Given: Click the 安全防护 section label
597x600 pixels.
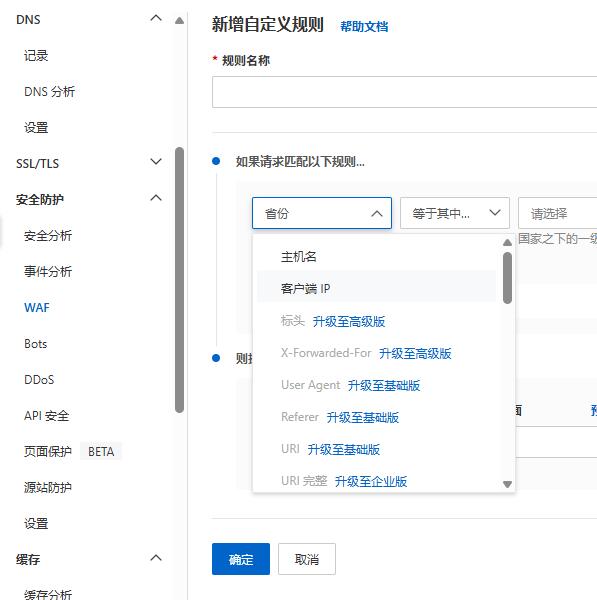Looking at the screenshot, I should 40,200.
